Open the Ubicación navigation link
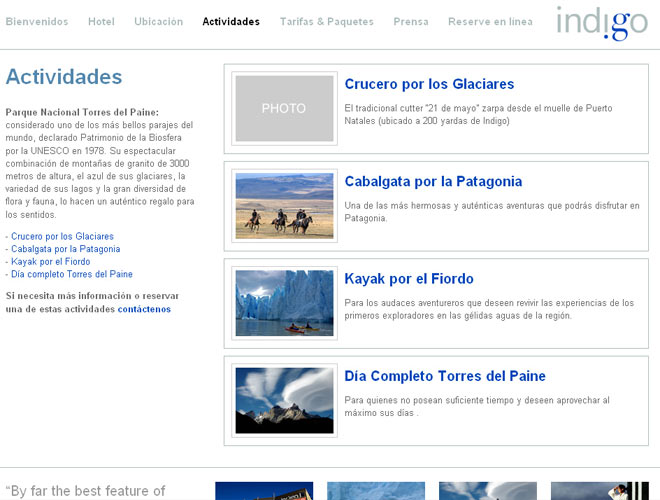The height and width of the screenshot is (500, 660). click(x=159, y=21)
